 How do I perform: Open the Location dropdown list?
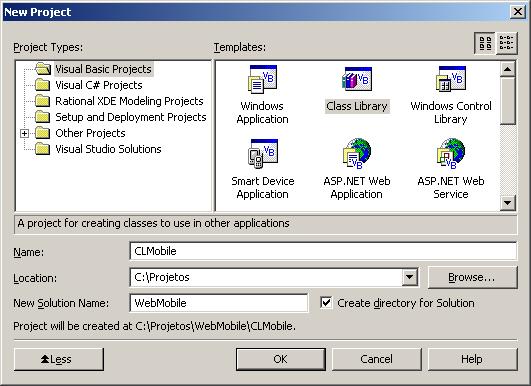(x=409, y=277)
